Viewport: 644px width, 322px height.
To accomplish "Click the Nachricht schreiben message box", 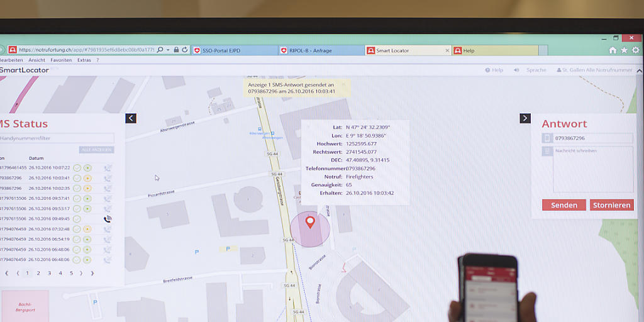I will (593, 169).
